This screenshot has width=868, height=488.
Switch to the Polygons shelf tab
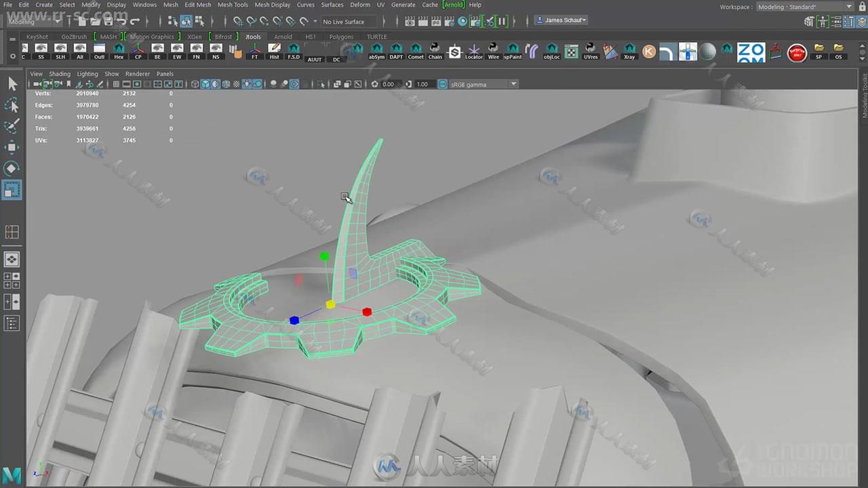coord(341,37)
